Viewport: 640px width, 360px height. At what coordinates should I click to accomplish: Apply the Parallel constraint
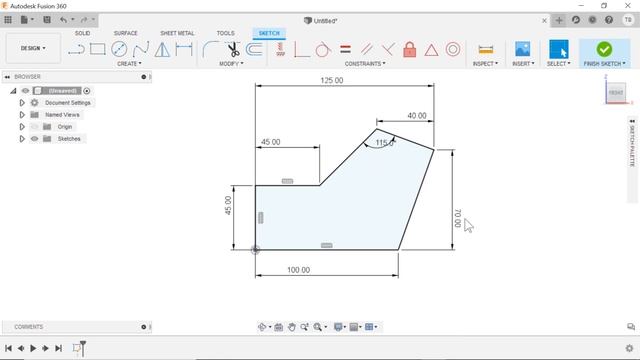coord(367,49)
